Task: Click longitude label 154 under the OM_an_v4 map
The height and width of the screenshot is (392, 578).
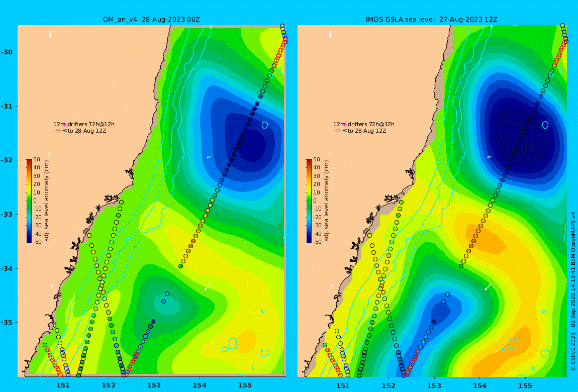Action: 200,385
